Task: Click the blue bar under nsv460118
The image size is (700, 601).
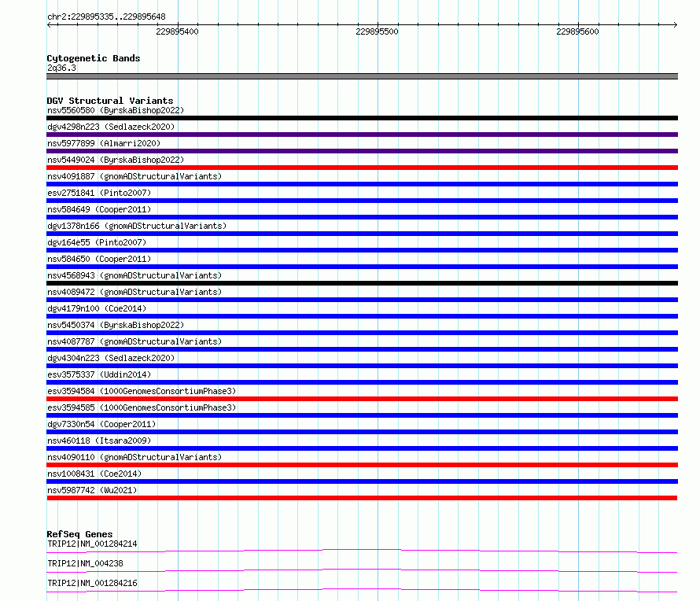Action: pos(362,448)
